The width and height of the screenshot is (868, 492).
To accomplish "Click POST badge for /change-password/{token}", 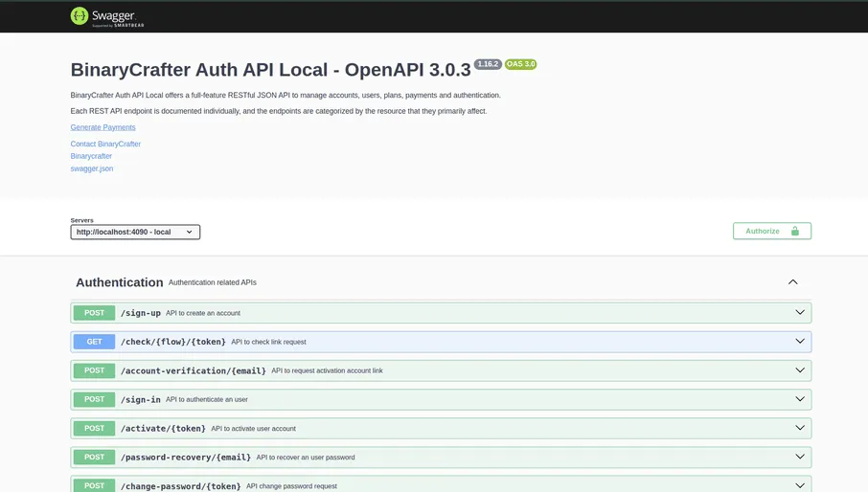I will (x=94, y=485).
